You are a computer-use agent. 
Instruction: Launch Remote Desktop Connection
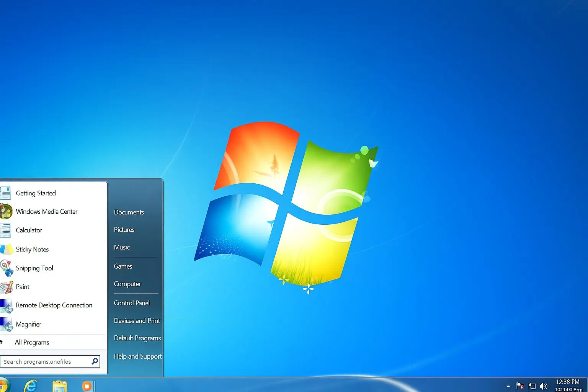click(x=54, y=305)
